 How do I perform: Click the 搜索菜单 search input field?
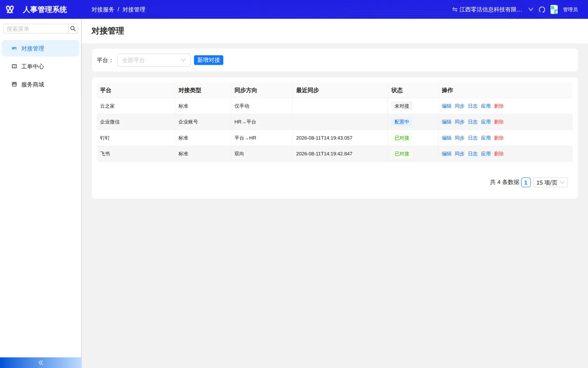[x=36, y=29]
